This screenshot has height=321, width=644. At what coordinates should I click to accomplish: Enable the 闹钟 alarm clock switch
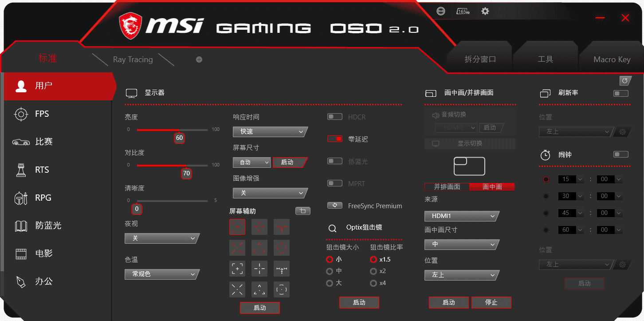[621, 155]
